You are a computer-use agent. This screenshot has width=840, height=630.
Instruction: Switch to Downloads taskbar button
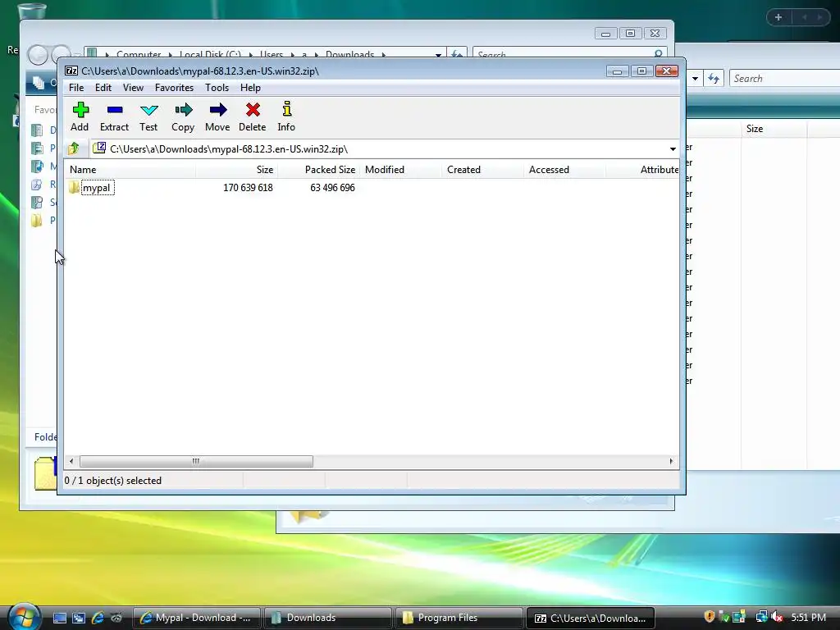[x=327, y=618]
